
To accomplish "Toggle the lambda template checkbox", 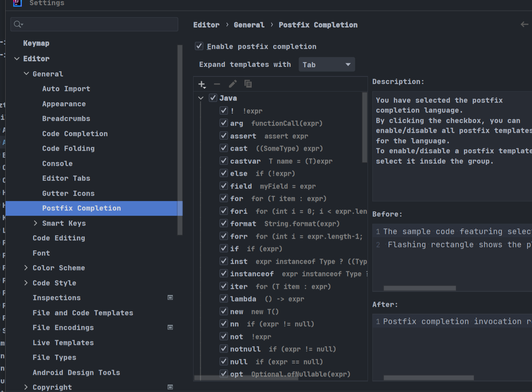I will 224,298.
